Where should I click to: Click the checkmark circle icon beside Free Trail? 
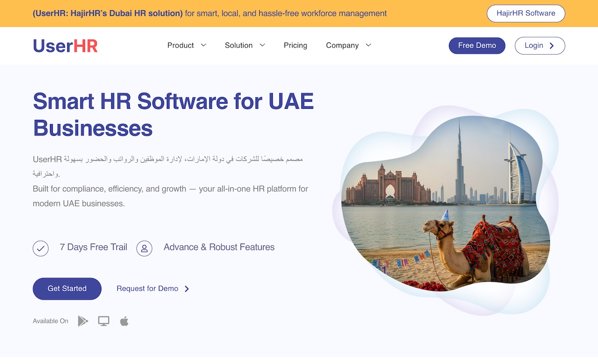pyautogui.click(x=41, y=248)
